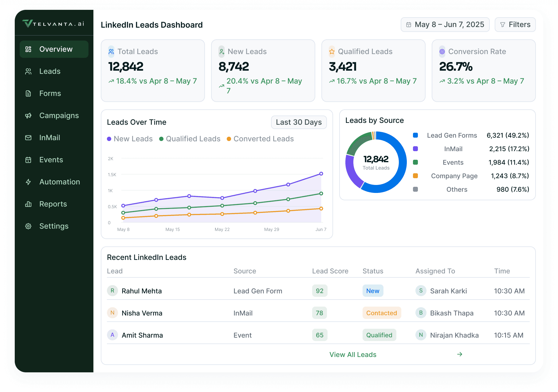Go to Campaigns section
The image size is (558, 392).
coord(54,116)
